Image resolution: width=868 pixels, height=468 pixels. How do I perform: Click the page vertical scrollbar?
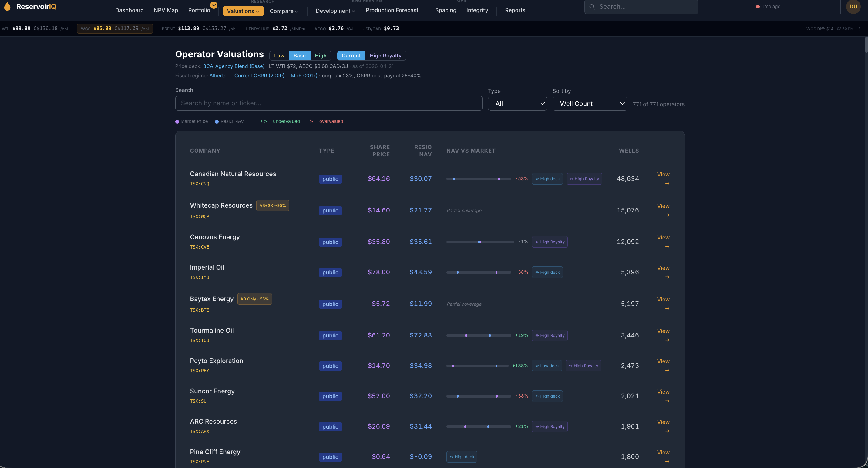click(x=866, y=45)
